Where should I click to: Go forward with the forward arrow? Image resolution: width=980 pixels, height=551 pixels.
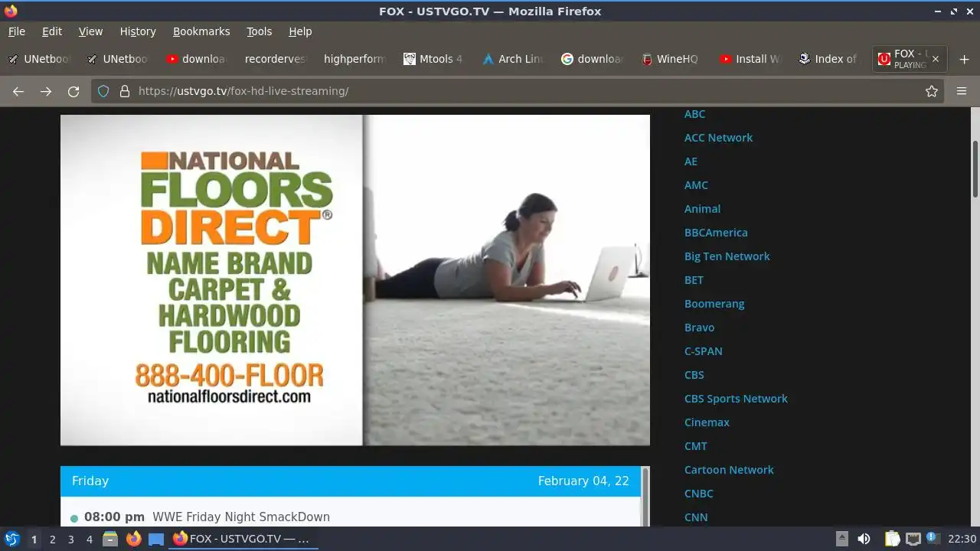click(x=46, y=91)
